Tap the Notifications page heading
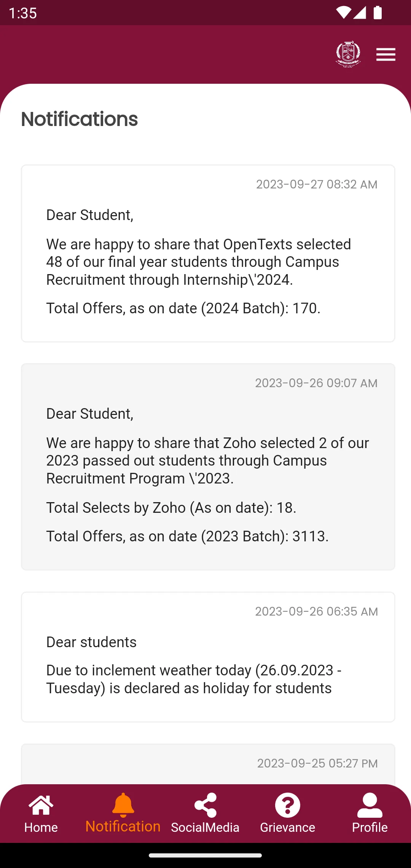Image resolution: width=411 pixels, height=868 pixels. tap(80, 119)
